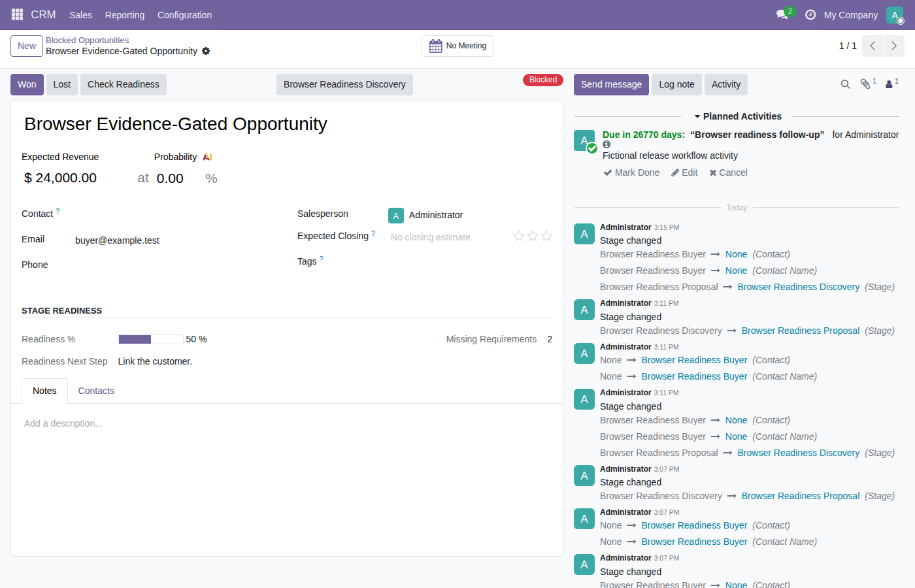Open the apps grid menu icon
This screenshot has width=915, height=588.
click(17, 14)
